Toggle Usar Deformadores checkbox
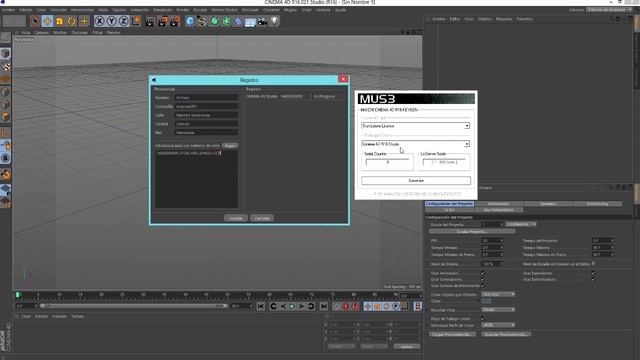The image size is (640, 360). click(x=593, y=280)
